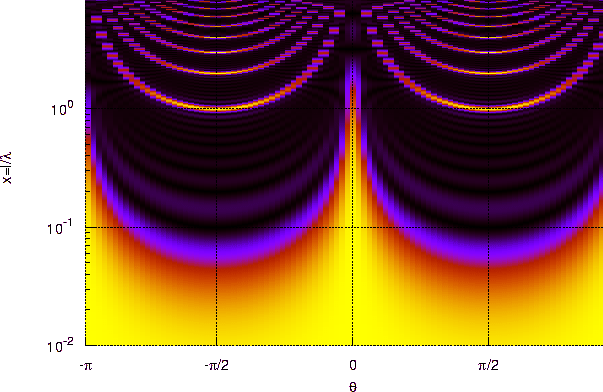This screenshot has width=603, height=392.
Task: Click the 10^-1 y-axis tick label
Action: (60, 229)
